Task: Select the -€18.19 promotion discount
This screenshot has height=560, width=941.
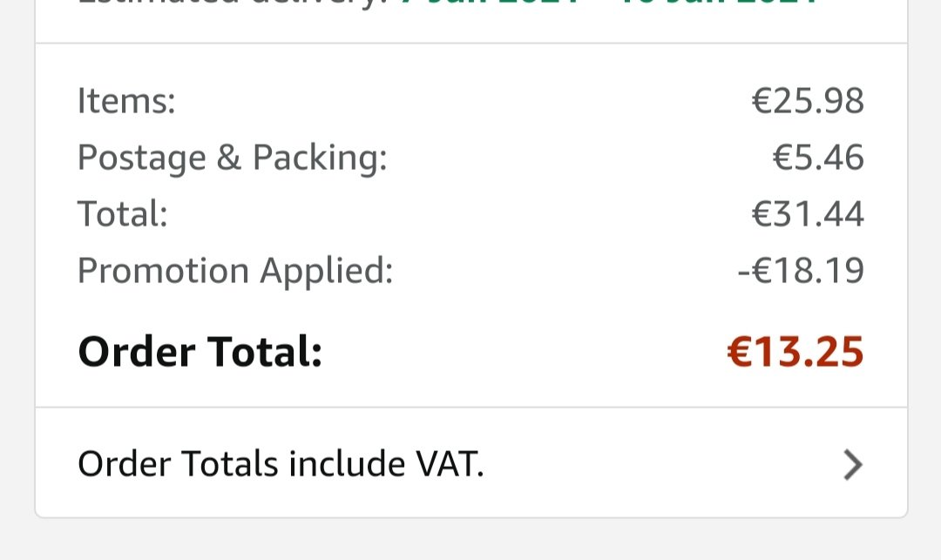Action: coord(801,271)
